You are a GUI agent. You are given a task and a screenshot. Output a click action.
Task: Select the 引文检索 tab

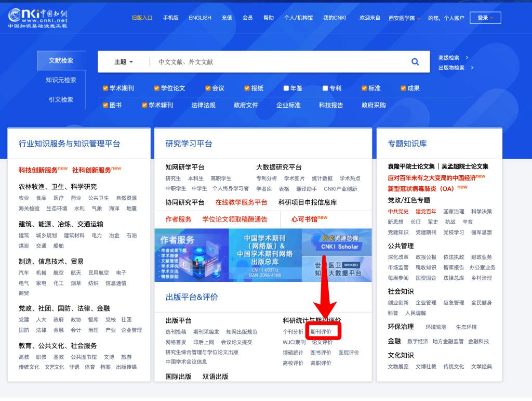(61, 99)
